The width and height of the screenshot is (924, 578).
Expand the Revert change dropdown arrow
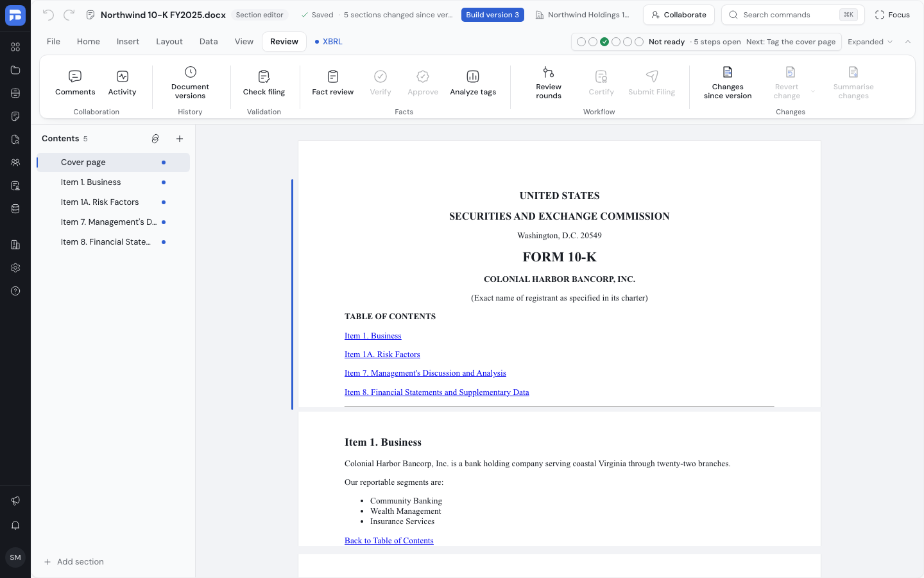coord(813,91)
